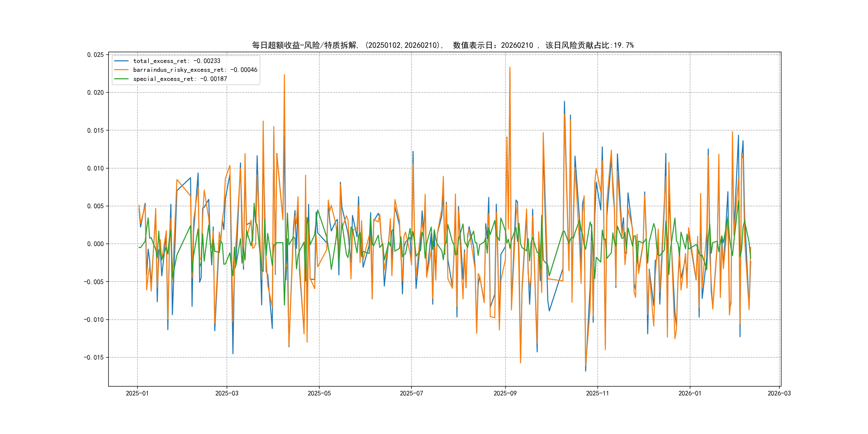
Task: Click the chart title text
Action: tap(443, 45)
